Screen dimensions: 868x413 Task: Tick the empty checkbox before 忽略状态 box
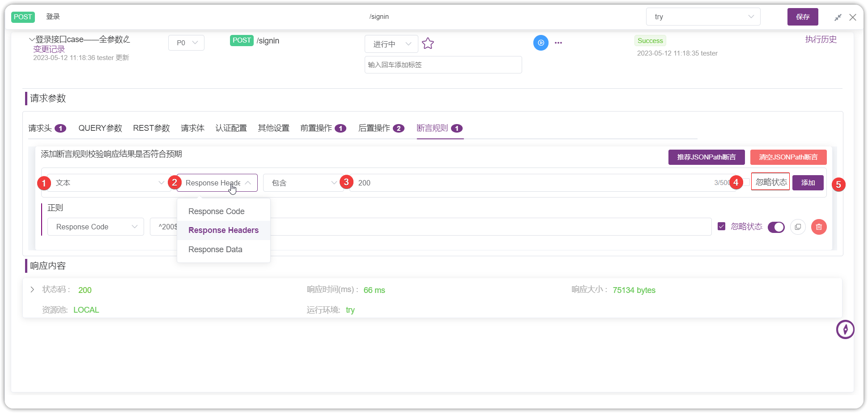747,182
